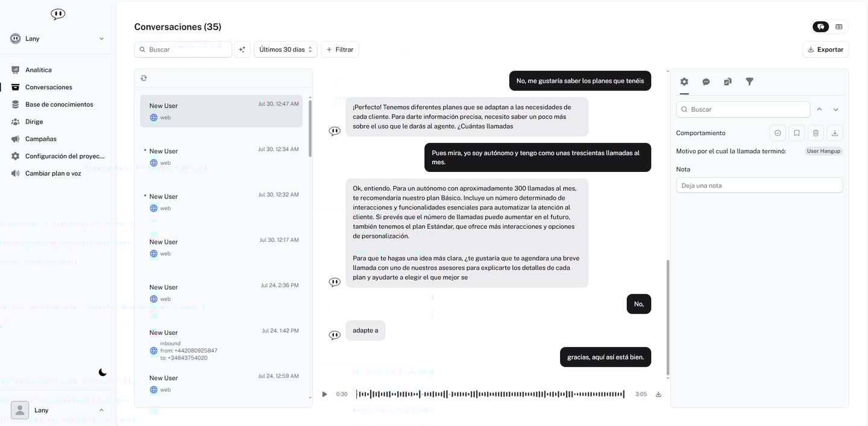Click the bookmark icon beside Comportamiento
Image resolution: width=868 pixels, height=426 pixels.
point(796,133)
